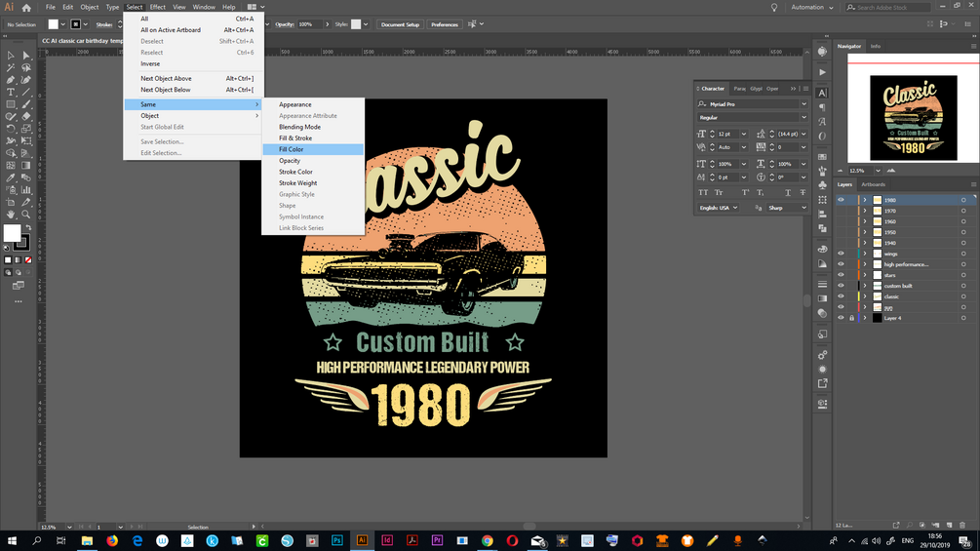Open Photoshop from the taskbar
This screenshot has height=551, width=980.
(336, 540)
